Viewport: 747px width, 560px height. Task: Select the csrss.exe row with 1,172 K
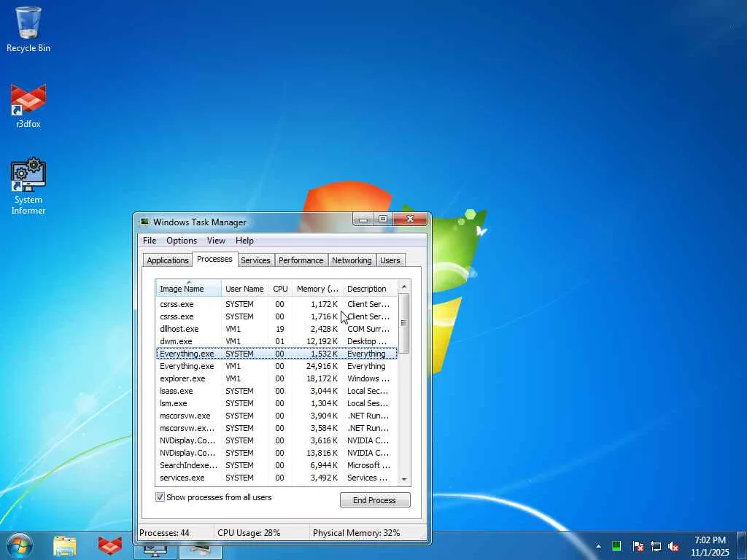(x=276, y=304)
